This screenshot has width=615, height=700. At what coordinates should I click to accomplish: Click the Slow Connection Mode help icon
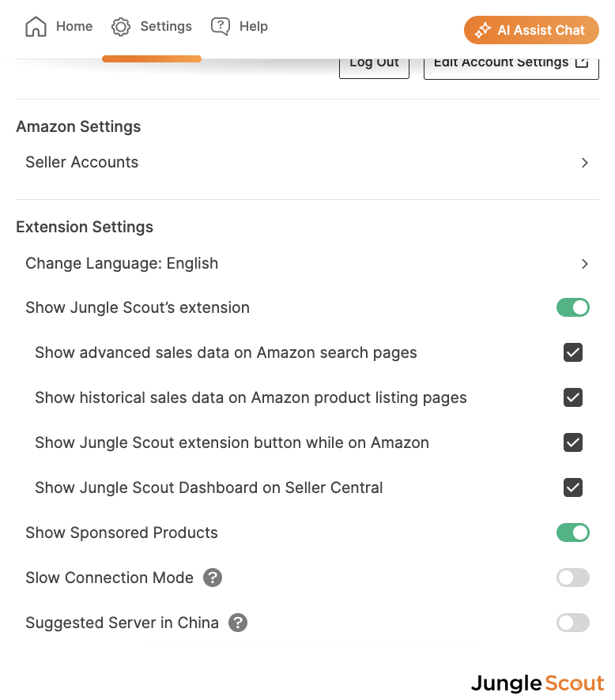pyautogui.click(x=213, y=578)
